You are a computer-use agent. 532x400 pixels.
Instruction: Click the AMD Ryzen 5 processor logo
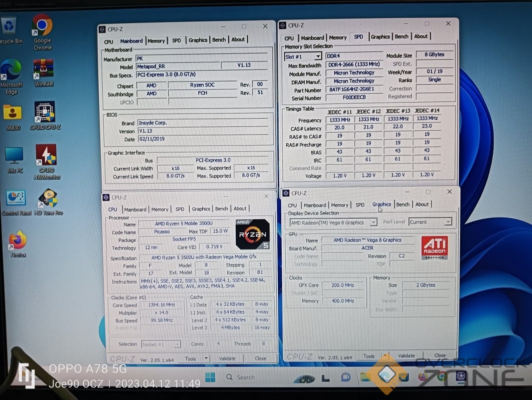point(253,234)
